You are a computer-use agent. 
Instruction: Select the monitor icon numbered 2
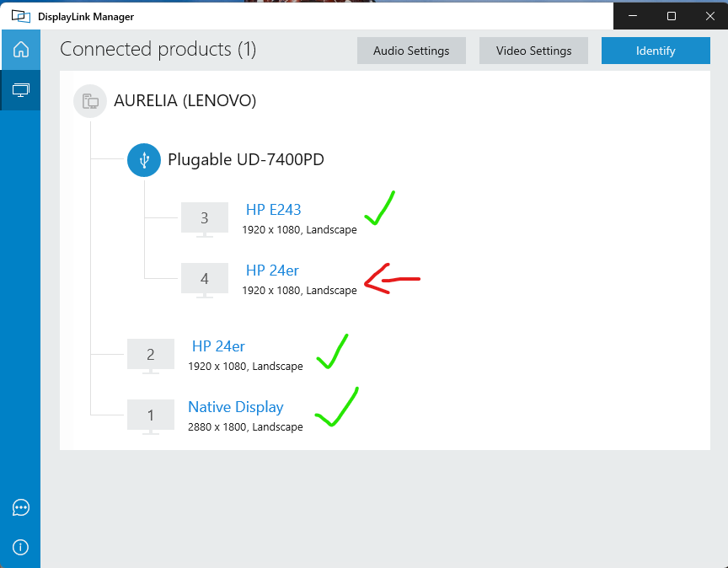click(x=150, y=355)
